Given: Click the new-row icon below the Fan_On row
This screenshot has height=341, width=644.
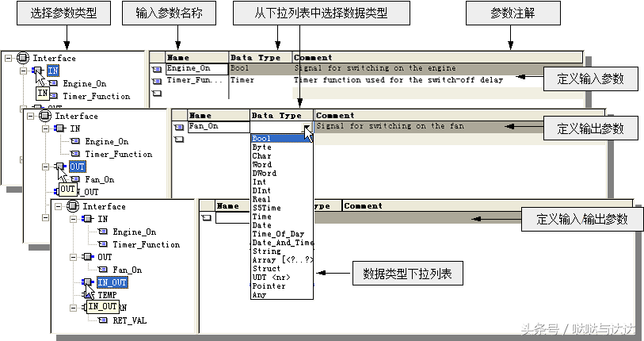Looking at the screenshot, I should (x=179, y=140).
